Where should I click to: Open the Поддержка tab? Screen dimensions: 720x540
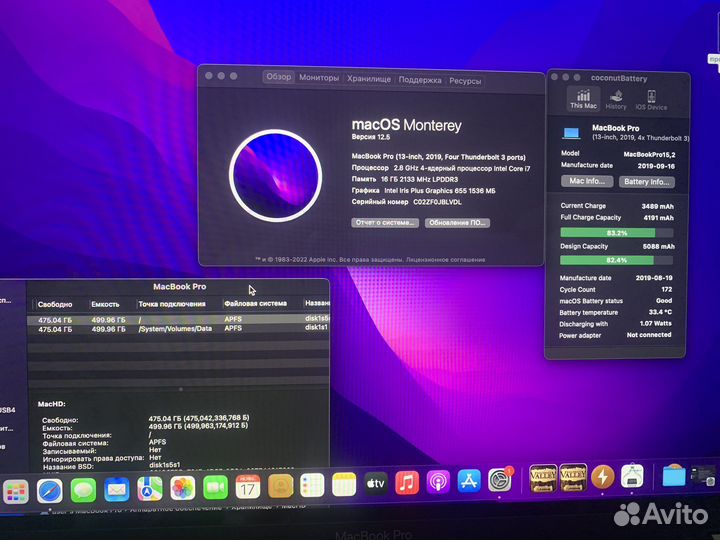pos(420,80)
